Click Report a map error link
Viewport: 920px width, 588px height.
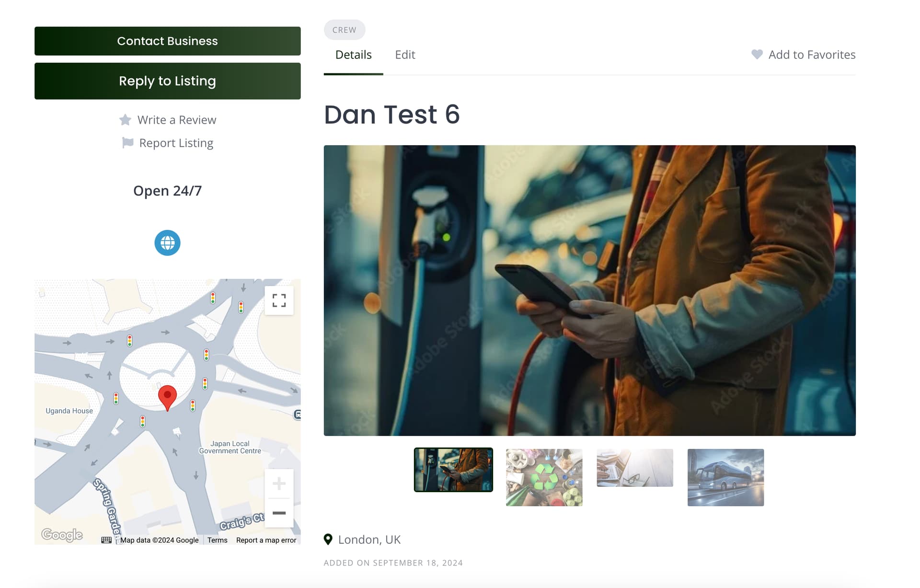(266, 540)
